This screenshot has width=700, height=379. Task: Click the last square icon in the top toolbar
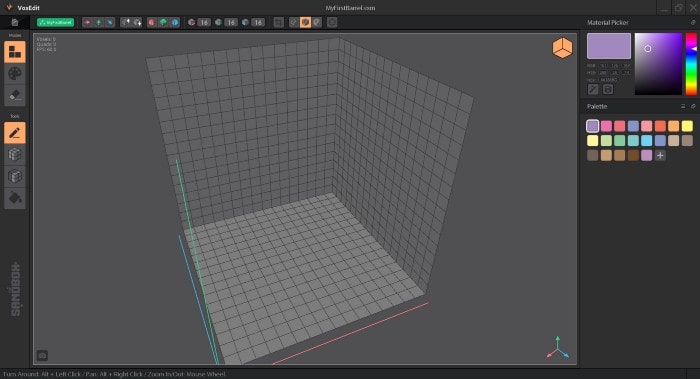(332, 22)
